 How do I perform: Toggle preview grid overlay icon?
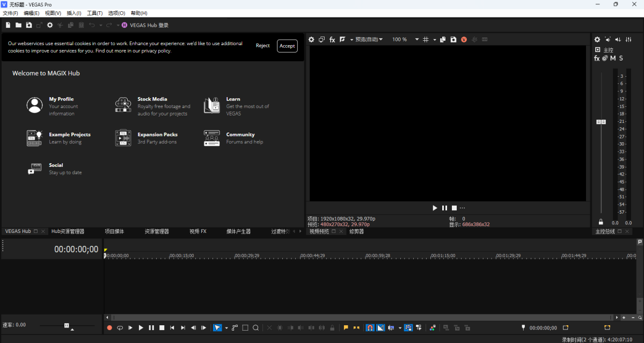click(426, 39)
